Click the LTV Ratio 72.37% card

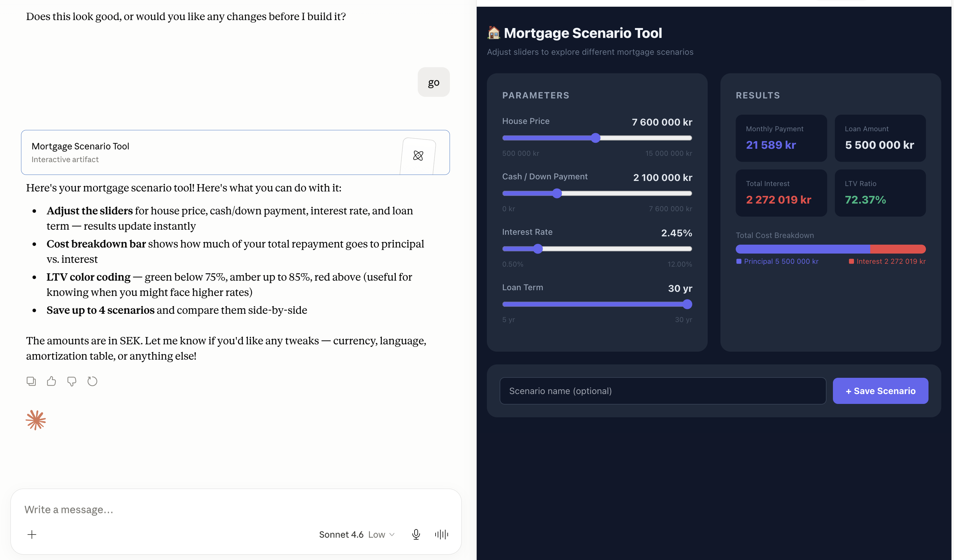880,193
